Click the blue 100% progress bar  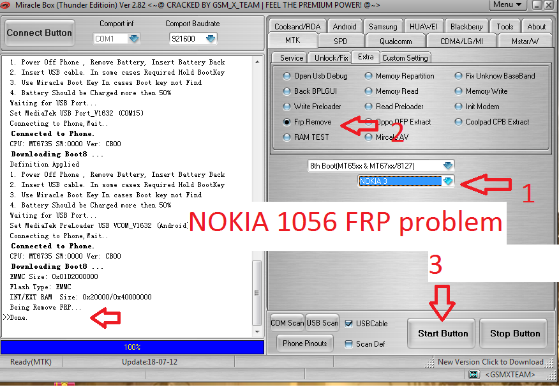[x=132, y=347]
